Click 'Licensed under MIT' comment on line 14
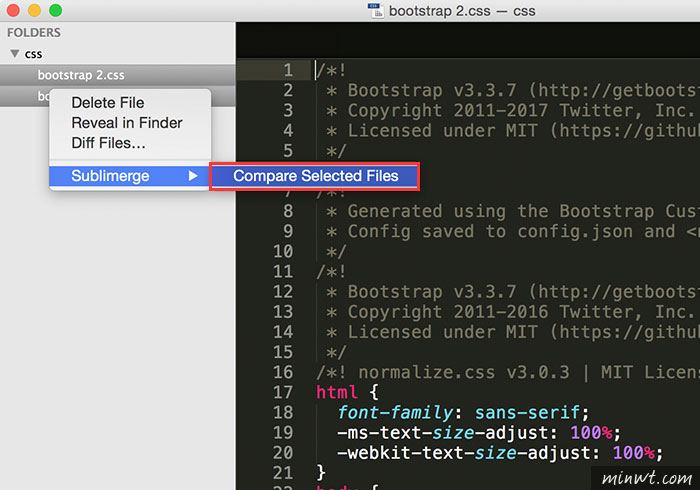Screen dimensions: 700x490 tap(512, 332)
